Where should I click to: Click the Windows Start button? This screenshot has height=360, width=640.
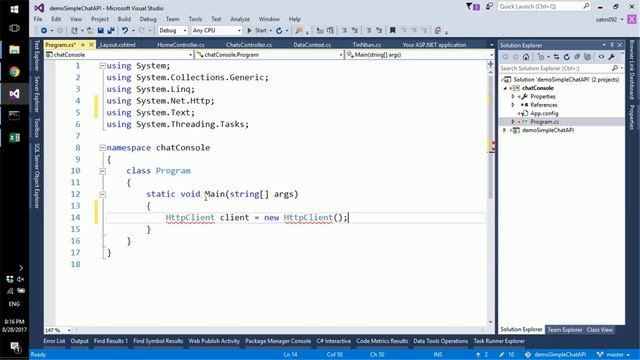click(x=14, y=9)
